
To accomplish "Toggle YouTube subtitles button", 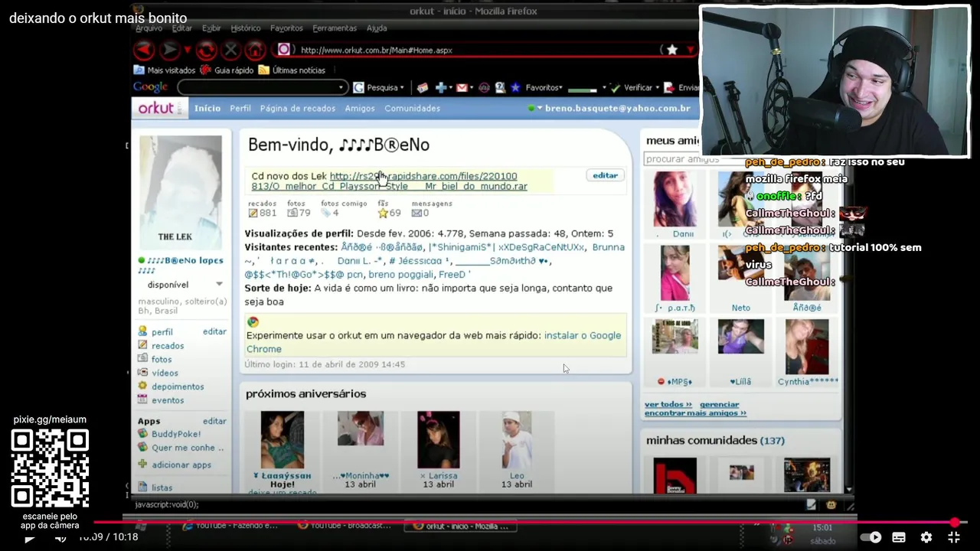I will 899,537.
